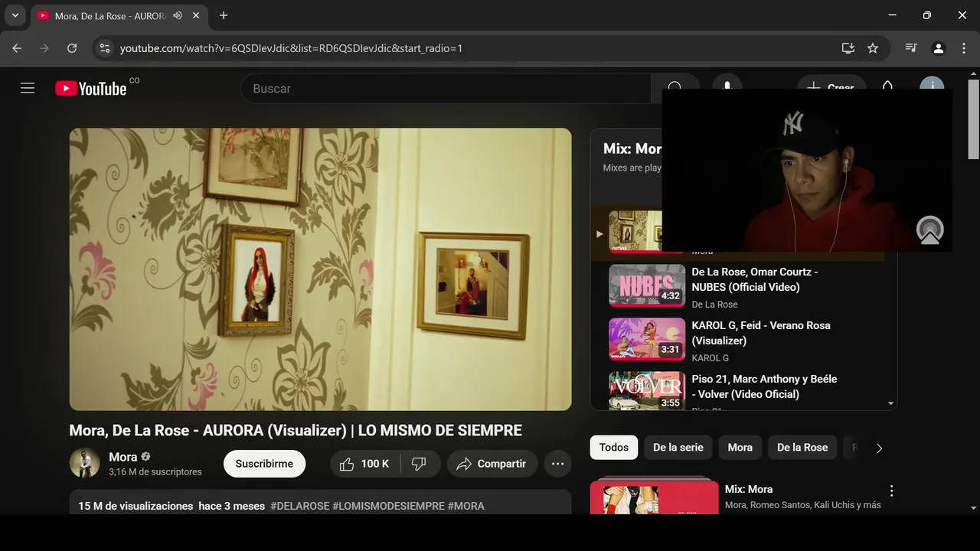This screenshot has width=980, height=551.
Task: Click the #MORA hashtag
Action: click(x=466, y=506)
